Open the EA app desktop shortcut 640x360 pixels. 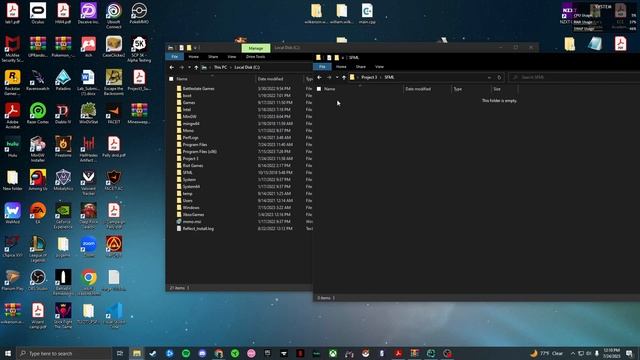[x=38, y=213]
